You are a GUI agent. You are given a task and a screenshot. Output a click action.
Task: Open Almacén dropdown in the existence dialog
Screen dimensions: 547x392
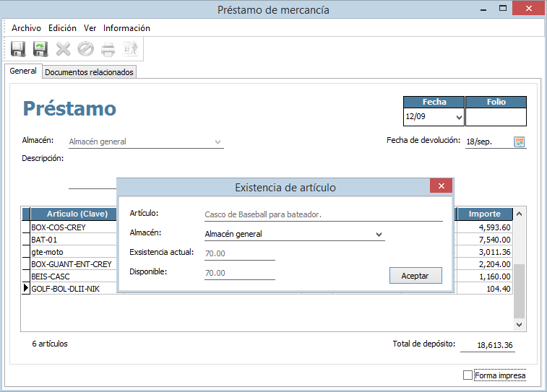(x=379, y=235)
